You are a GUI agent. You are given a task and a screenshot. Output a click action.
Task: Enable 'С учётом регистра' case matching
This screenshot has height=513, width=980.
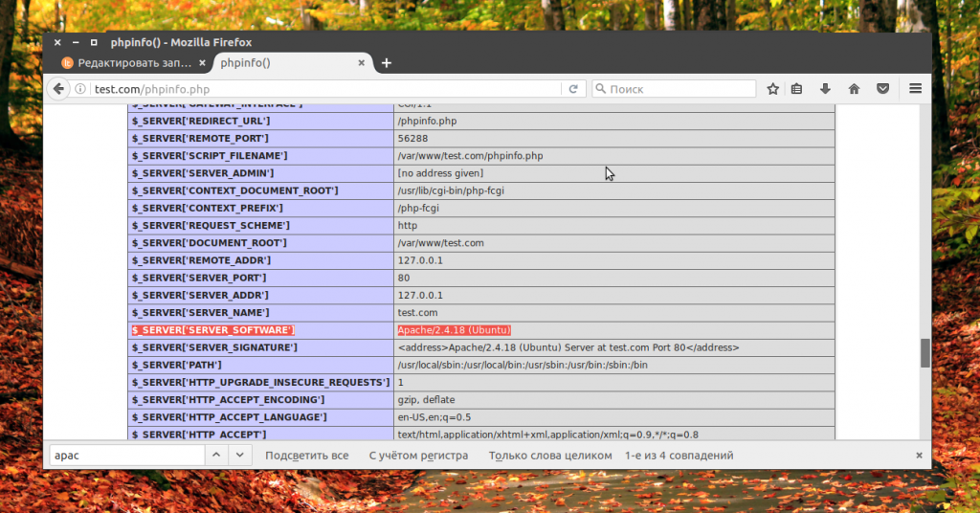(x=418, y=456)
